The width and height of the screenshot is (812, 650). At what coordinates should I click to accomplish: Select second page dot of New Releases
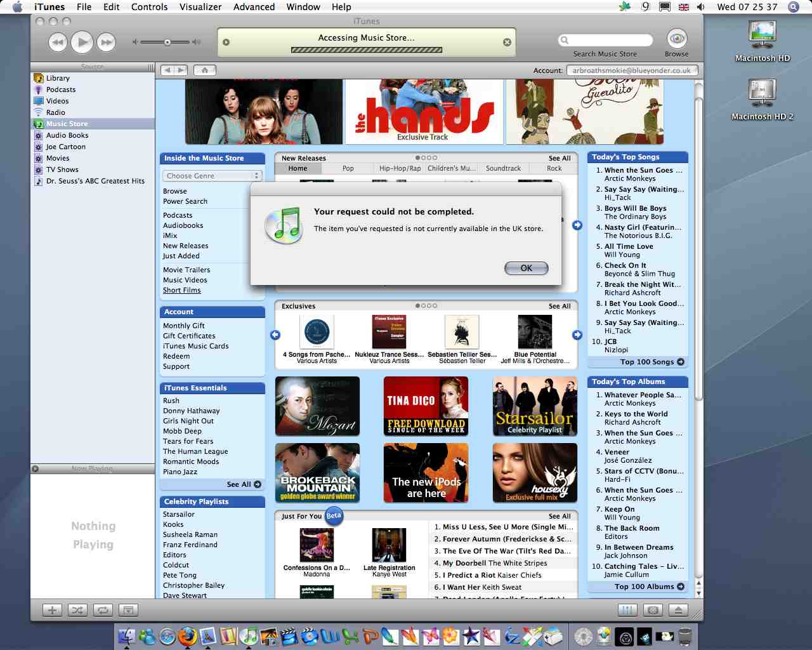pos(424,158)
